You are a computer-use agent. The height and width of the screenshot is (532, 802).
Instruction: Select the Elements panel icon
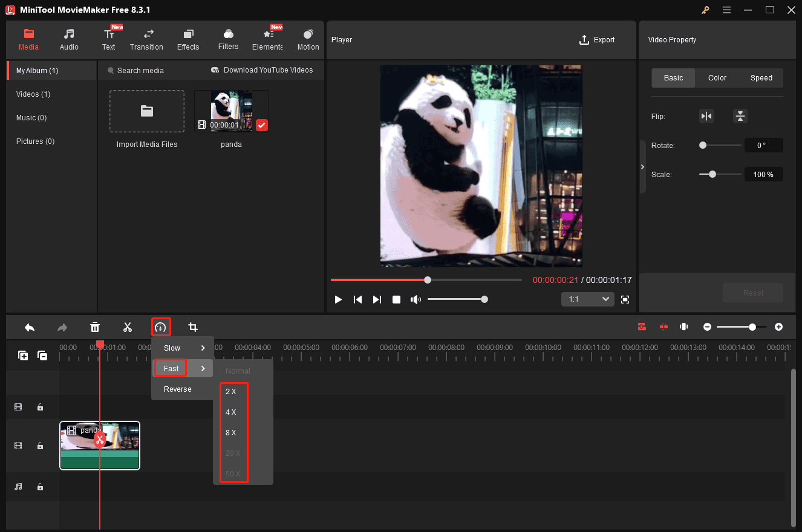[x=267, y=39]
